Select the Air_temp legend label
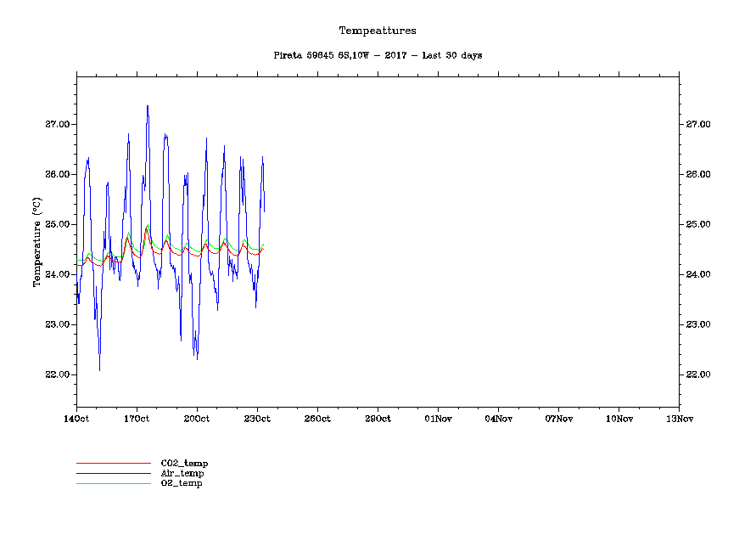756x535 pixels. tap(182, 473)
